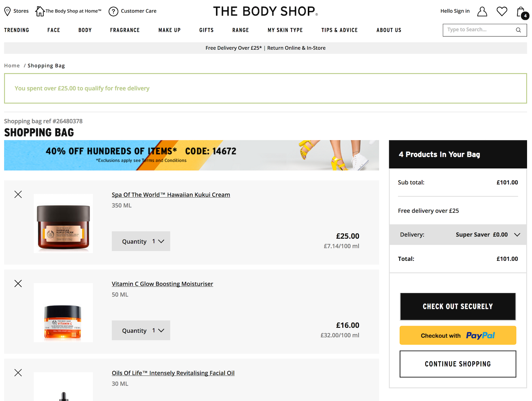This screenshot has height=401, width=532.
Task: Open Customer Care question mark icon
Action: point(113,11)
